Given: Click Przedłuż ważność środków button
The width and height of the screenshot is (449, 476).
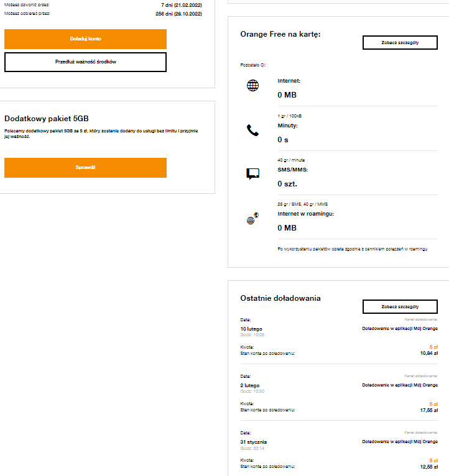Looking at the screenshot, I should tap(85, 62).
